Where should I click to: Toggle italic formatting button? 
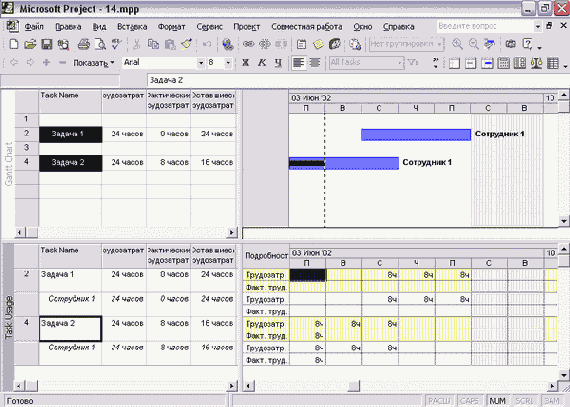[x=262, y=63]
